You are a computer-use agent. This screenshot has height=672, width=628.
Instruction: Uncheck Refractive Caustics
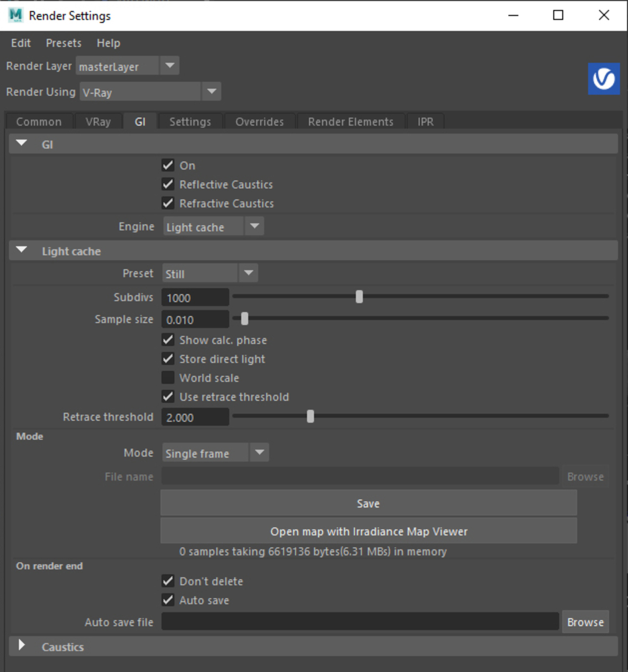coord(168,203)
